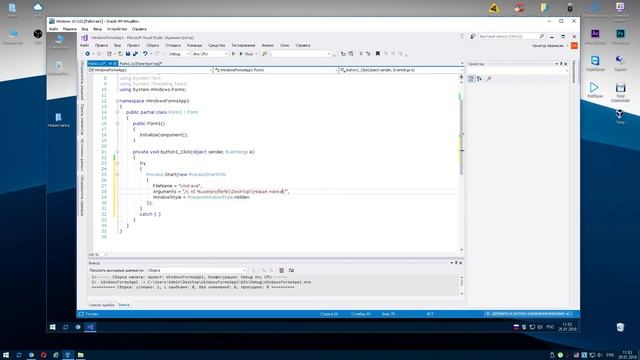Click the host Windows Start button
Viewport: 640px width, 360px height.
[x=6, y=355]
